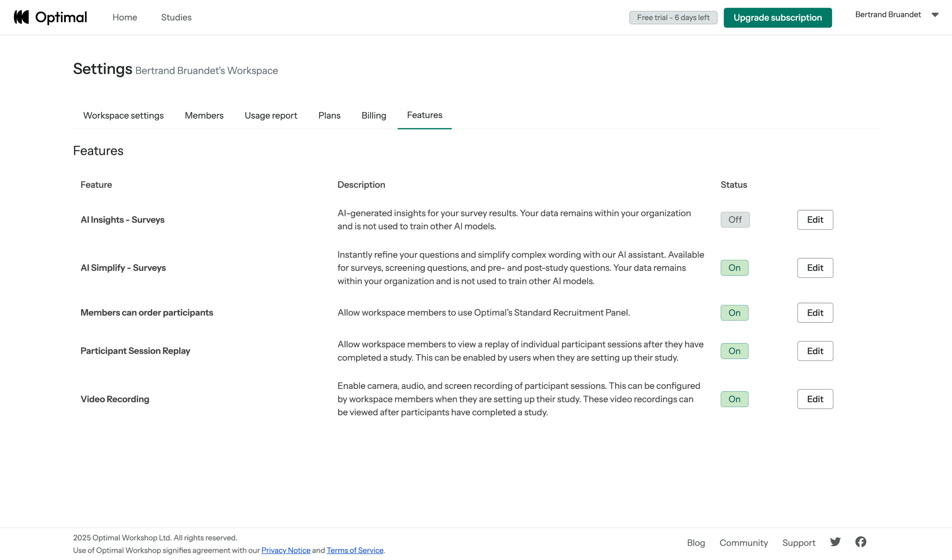The height and width of the screenshot is (560, 952).
Task: Click the Video Recording feature name
Action: [x=115, y=399]
